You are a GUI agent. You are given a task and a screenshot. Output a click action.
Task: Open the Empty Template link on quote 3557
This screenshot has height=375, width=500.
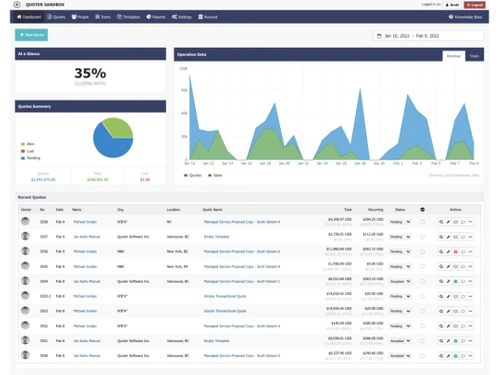coord(216,237)
